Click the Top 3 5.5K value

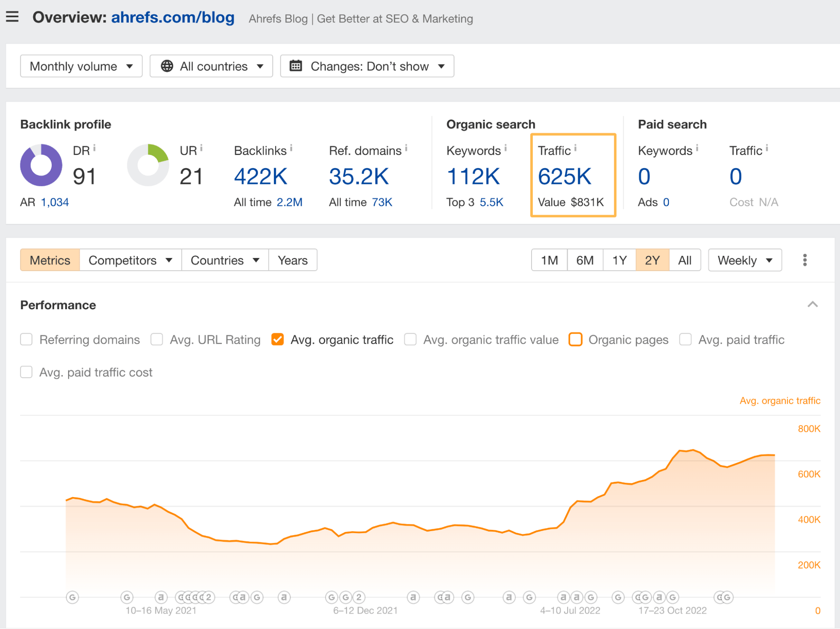491,203
